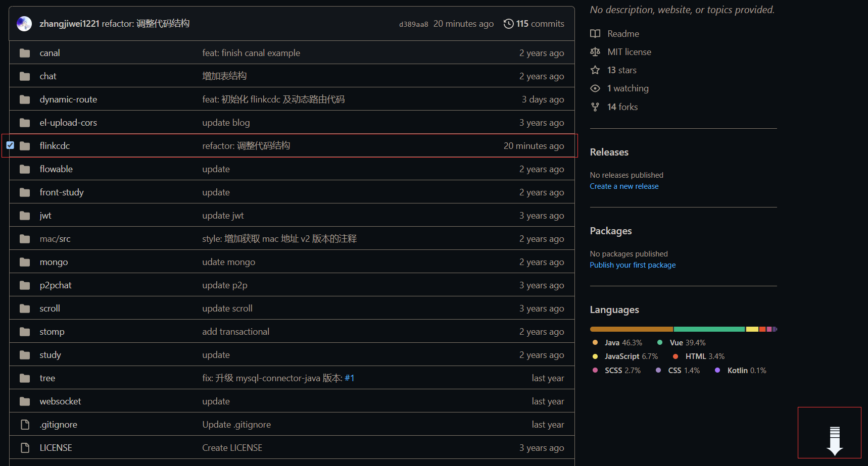
Task: Click the stars star icon
Action: pos(595,70)
